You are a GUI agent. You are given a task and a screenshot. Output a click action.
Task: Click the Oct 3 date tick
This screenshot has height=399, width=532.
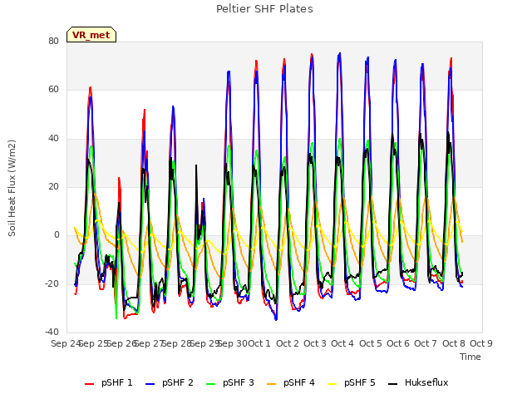[x=315, y=343]
